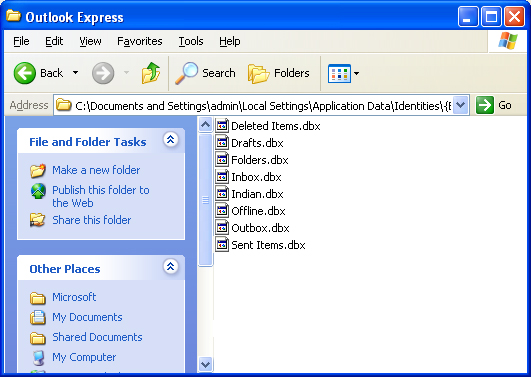Click the Sent Items.dbx file name
531x377 pixels.
[x=268, y=245]
